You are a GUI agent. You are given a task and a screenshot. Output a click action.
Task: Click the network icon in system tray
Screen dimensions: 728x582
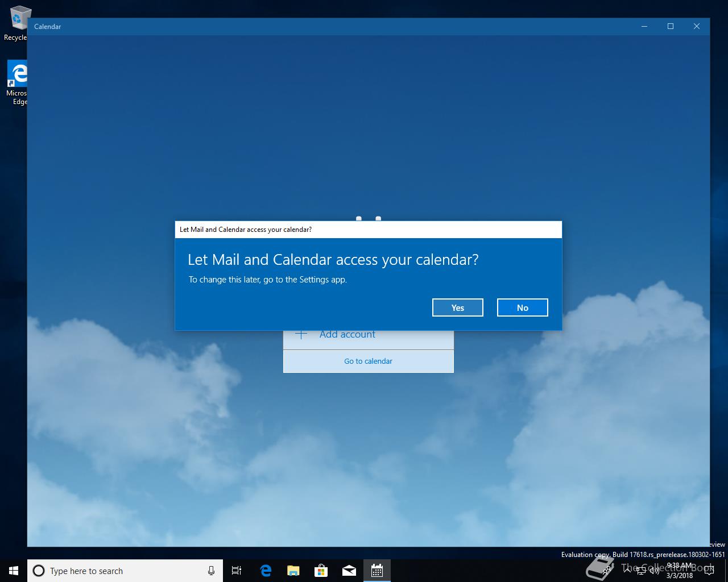pyautogui.click(x=641, y=571)
